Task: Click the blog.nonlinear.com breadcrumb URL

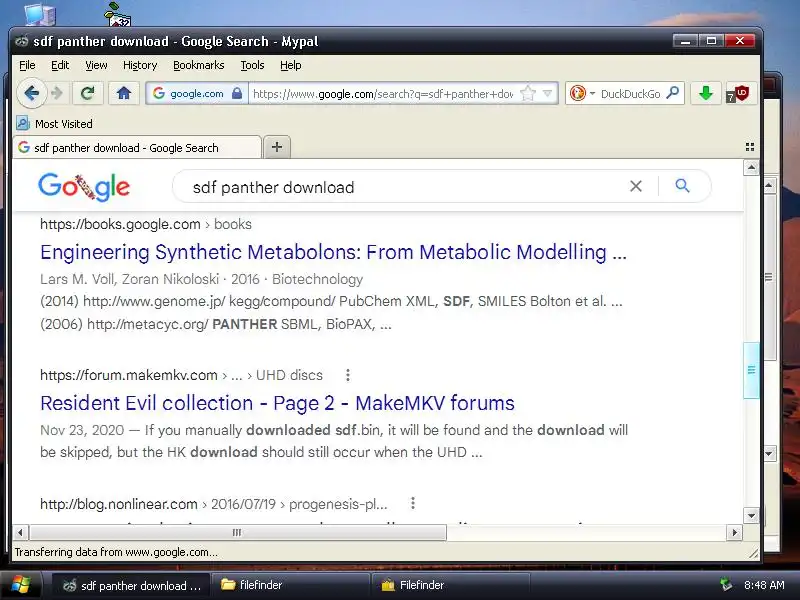Action: click(213, 504)
